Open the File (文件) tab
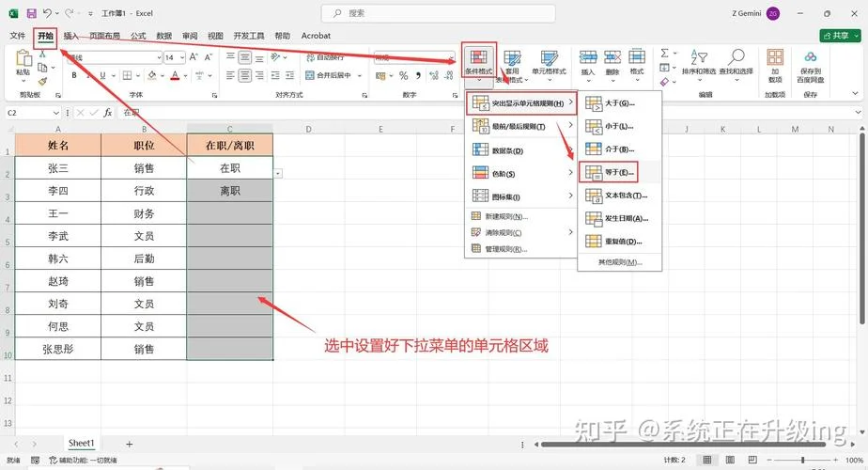Viewport: 868px width, 470px height. (18, 36)
